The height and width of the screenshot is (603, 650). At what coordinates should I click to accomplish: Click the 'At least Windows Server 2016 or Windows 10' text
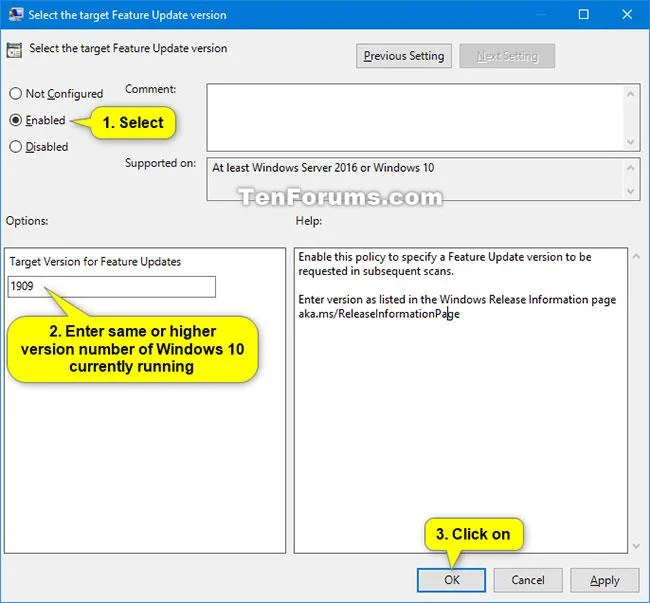pyautogui.click(x=323, y=168)
